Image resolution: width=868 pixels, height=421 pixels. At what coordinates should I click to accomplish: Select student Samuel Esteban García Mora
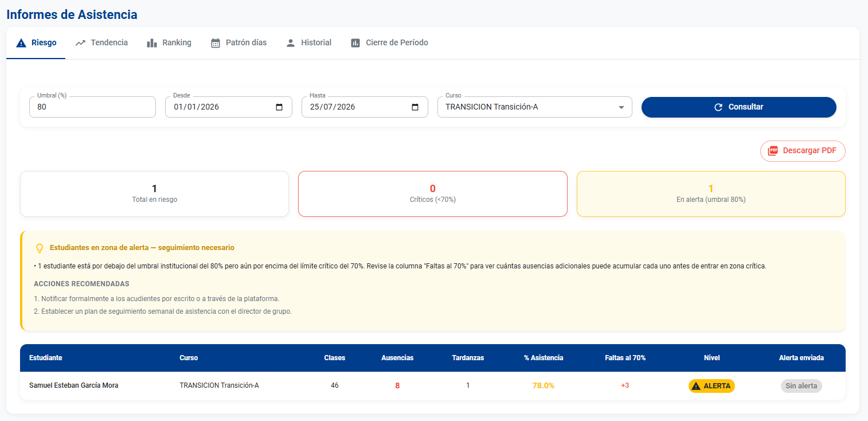click(74, 385)
